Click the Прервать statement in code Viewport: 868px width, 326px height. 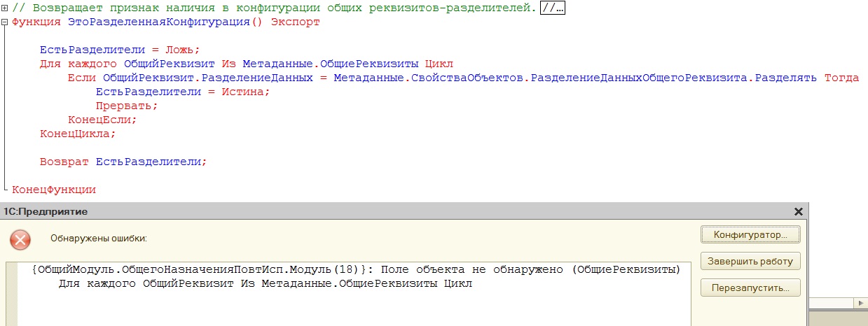(x=126, y=106)
